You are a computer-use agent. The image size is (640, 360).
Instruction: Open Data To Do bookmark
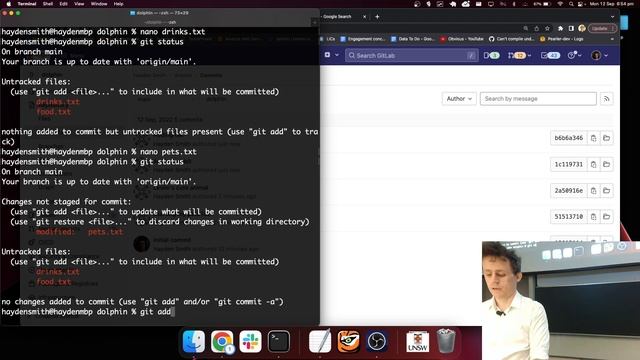pyautogui.click(x=413, y=39)
